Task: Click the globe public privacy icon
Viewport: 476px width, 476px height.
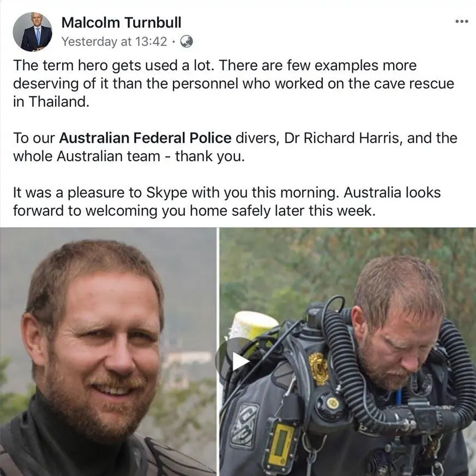Action: (x=186, y=41)
